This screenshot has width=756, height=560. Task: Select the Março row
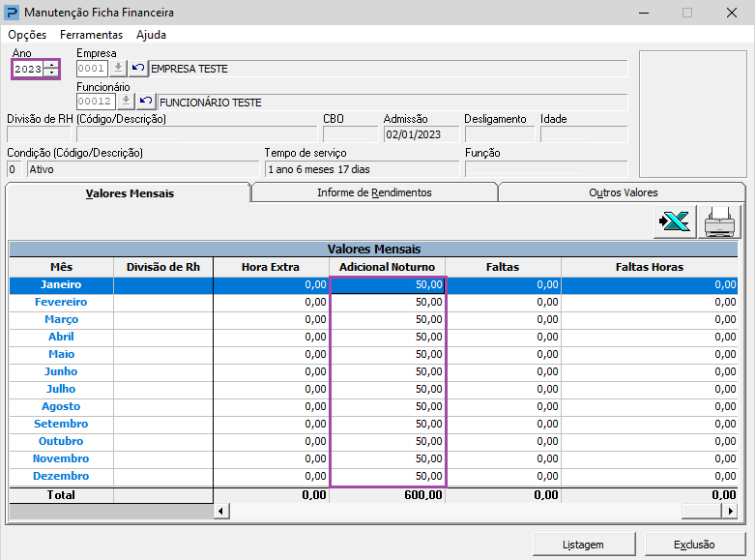coord(374,319)
